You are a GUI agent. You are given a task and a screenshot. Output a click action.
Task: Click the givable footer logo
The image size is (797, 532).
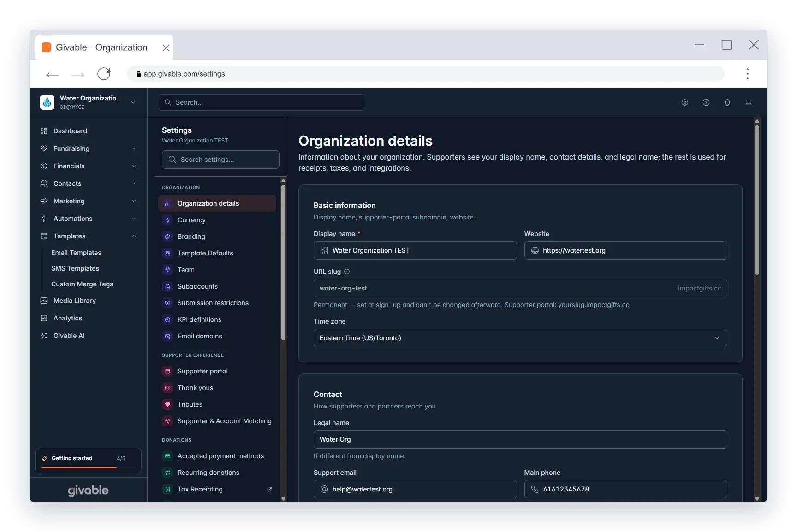point(88,491)
